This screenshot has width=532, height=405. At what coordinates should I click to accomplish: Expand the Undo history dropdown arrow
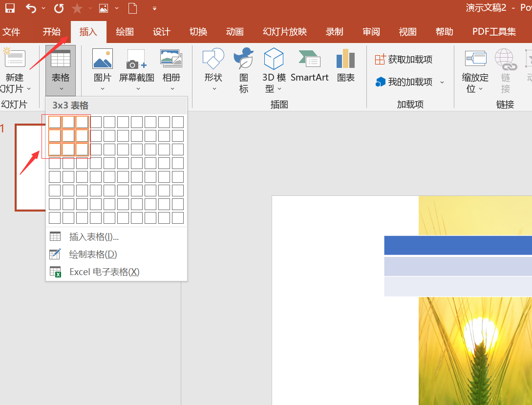[43, 8]
